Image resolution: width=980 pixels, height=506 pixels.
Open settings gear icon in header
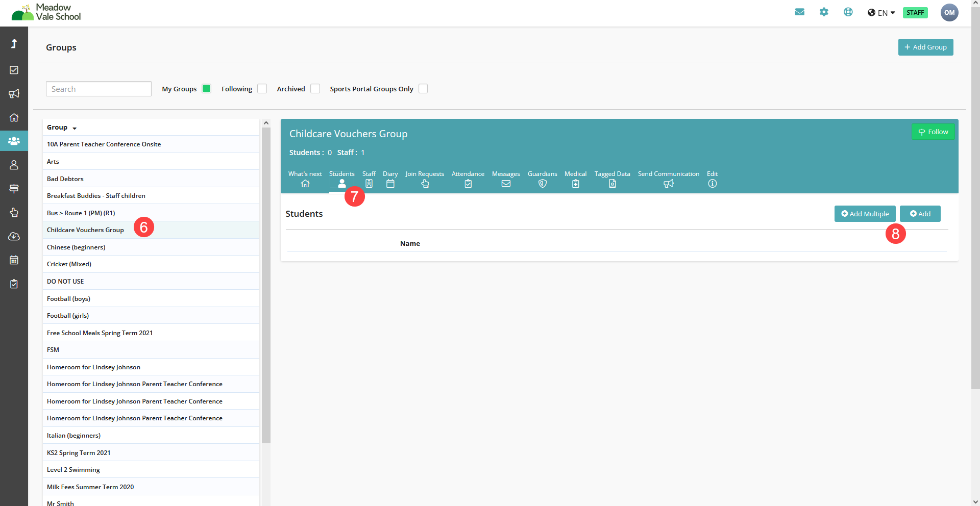tap(824, 12)
